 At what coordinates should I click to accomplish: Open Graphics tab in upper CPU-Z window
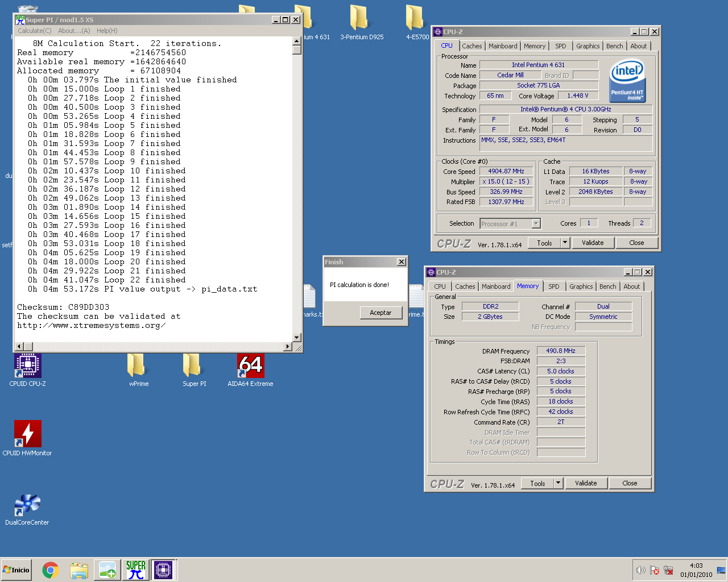pyautogui.click(x=588, y=46)
